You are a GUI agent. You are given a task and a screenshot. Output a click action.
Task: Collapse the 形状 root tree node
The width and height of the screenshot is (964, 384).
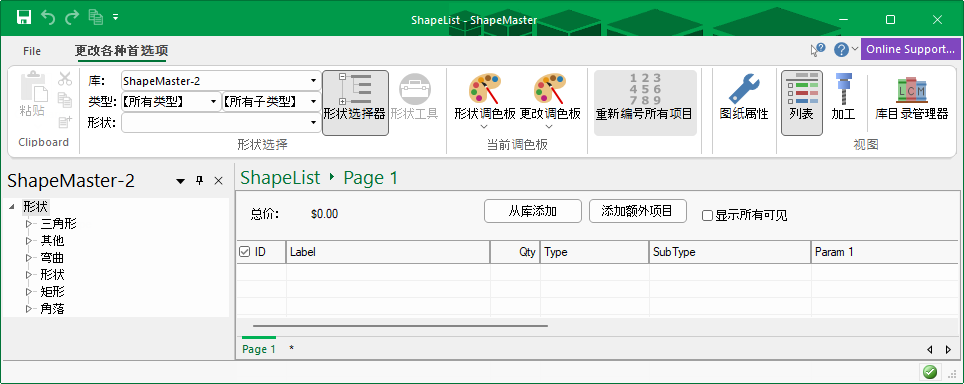pos(12,206)
